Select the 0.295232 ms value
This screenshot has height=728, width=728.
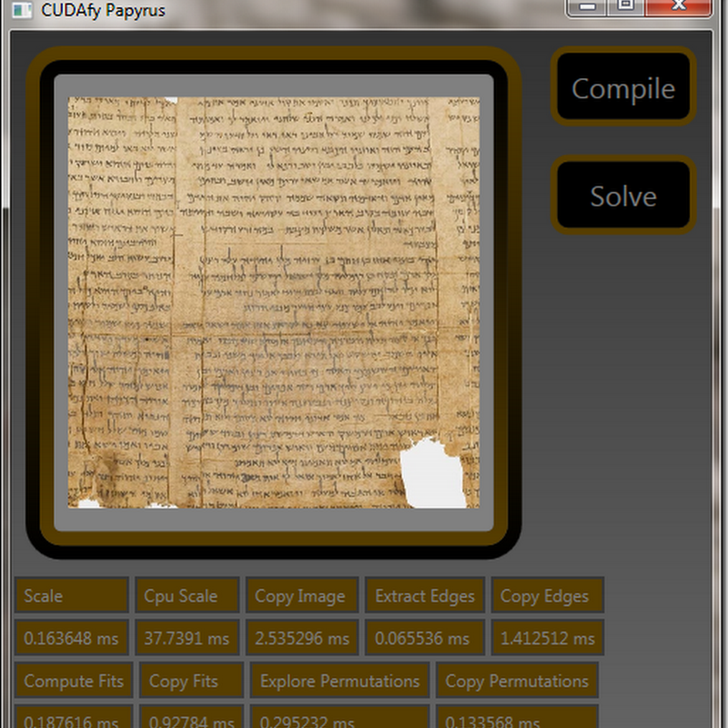339,717
